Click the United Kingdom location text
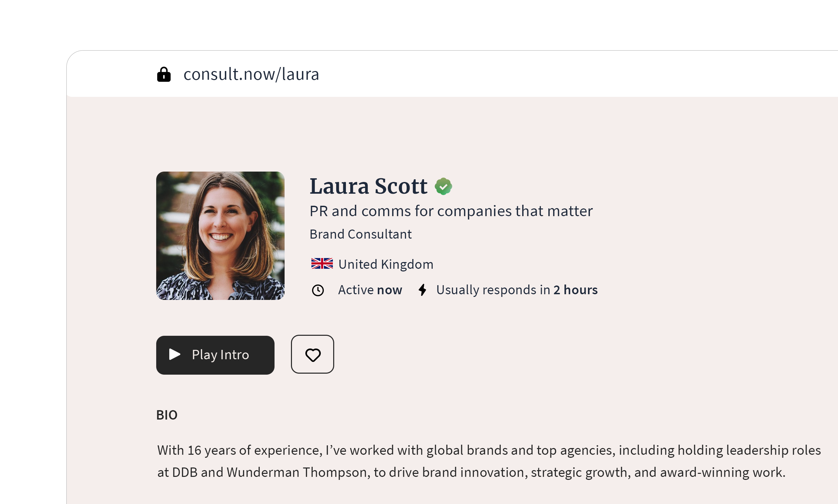 click(385, 264)
